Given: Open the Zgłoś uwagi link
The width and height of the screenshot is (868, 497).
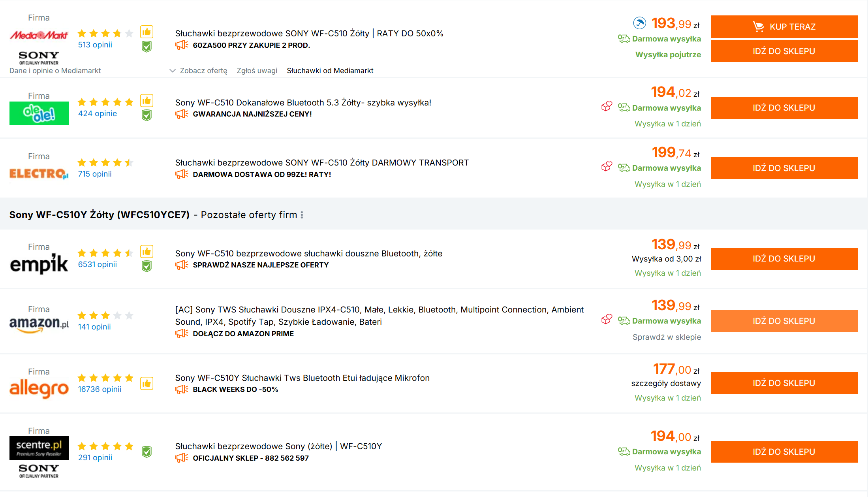Looking at the screenshot, I should (257, 71).
